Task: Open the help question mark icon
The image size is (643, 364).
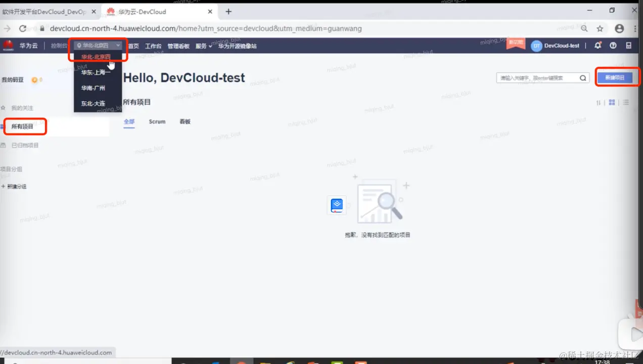Action: (x=613, y=45)
